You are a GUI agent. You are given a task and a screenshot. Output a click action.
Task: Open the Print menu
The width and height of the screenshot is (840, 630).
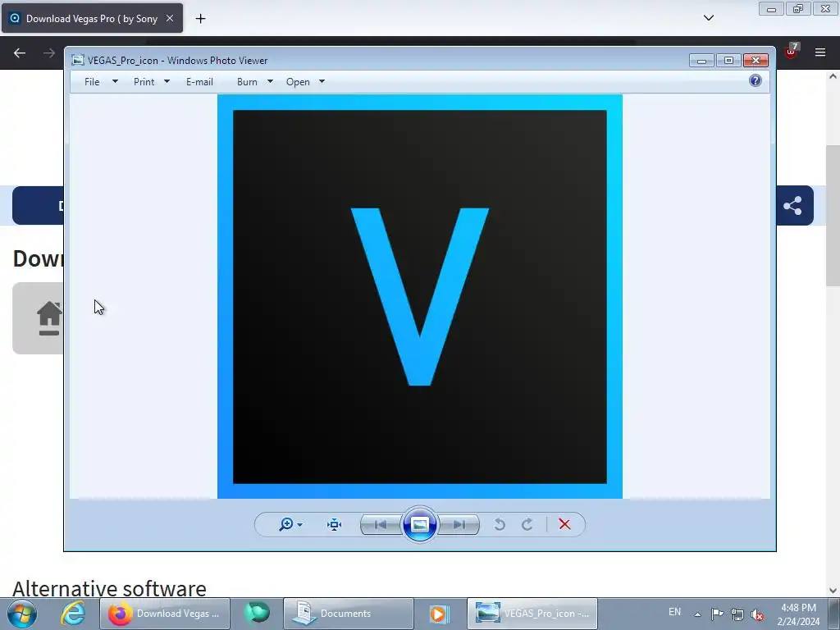(144, 82)
